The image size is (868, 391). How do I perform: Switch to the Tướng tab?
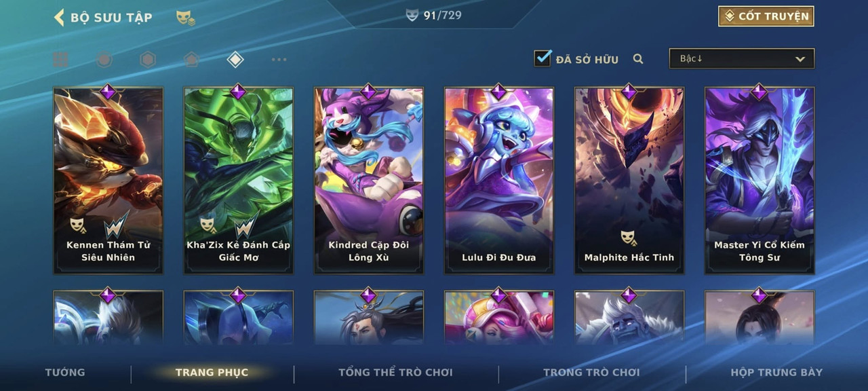[x=65, y=372]
